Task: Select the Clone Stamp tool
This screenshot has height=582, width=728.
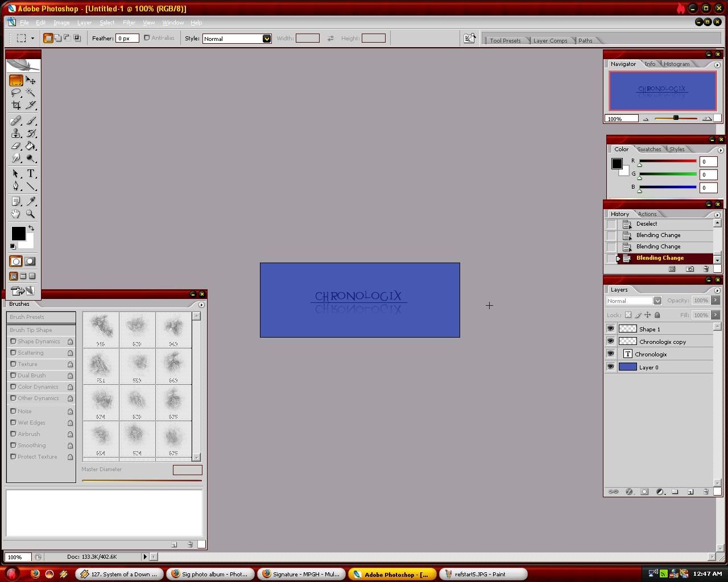Action: click(x=16, y=134)
